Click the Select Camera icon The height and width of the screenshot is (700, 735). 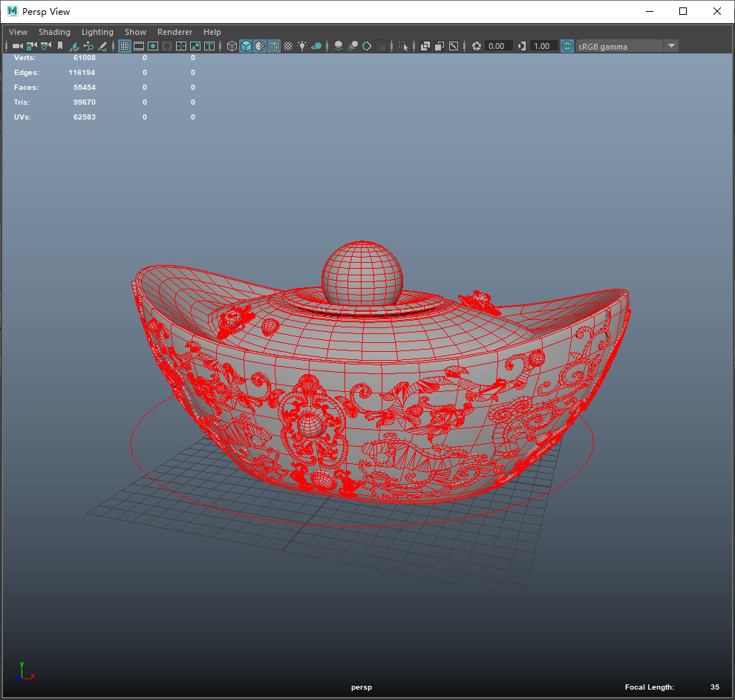(x=17, y=46)
